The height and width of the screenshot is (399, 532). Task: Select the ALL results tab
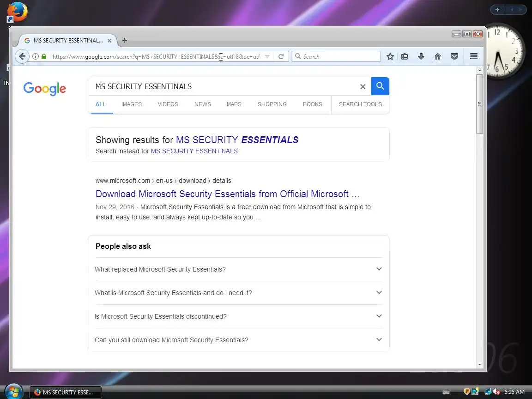tap(100, 104)
